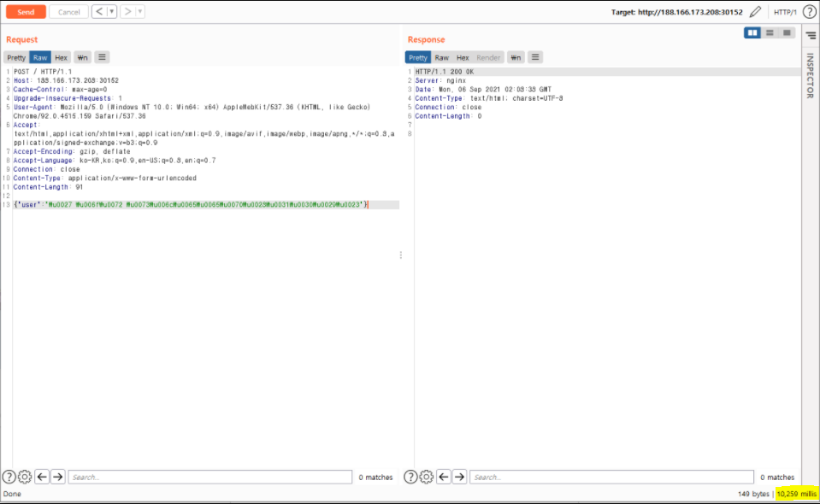Toggle the \n non-printable characters in Response
Viewport: 820px width, 504px height.
click(x=516, y=57)
